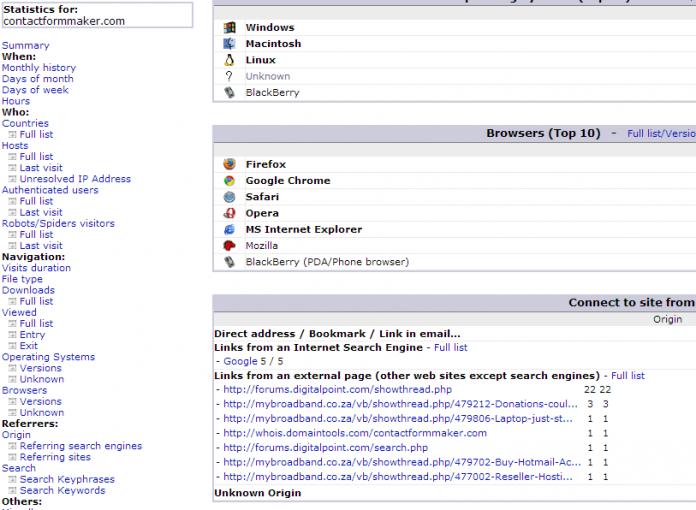This screenshot has height=510, width=696.
Task: Click the Macintosh operating system icon
Action: 229,43
